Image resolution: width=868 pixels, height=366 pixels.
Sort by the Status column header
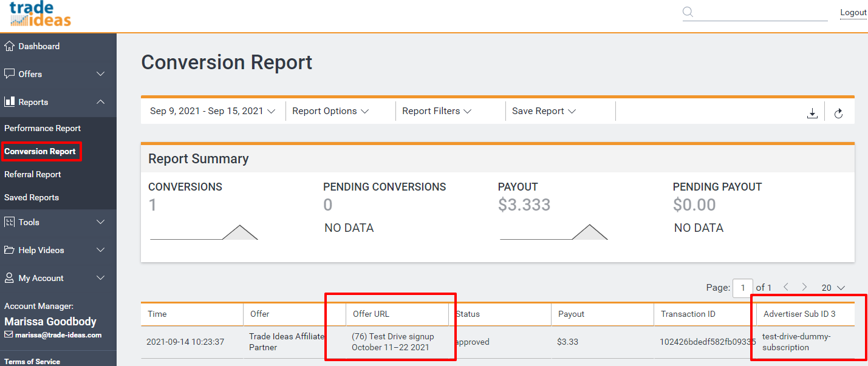tap(500, 314)
